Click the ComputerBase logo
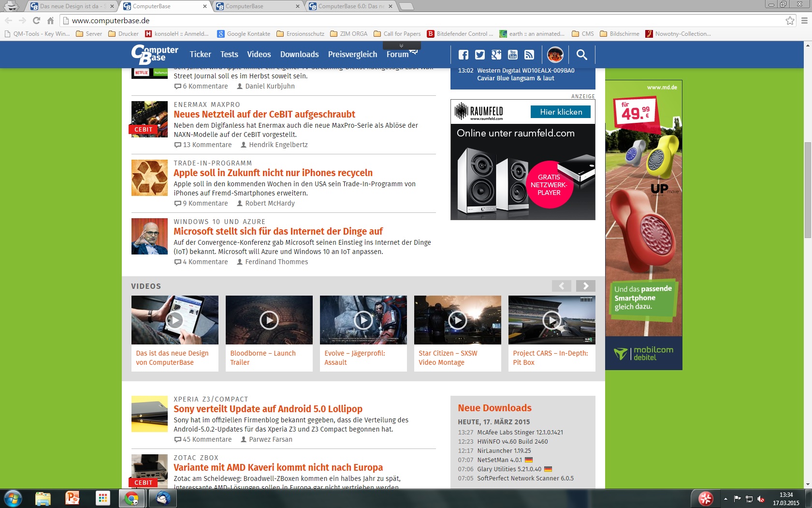The image size is (812, 508). click(155, 54)
